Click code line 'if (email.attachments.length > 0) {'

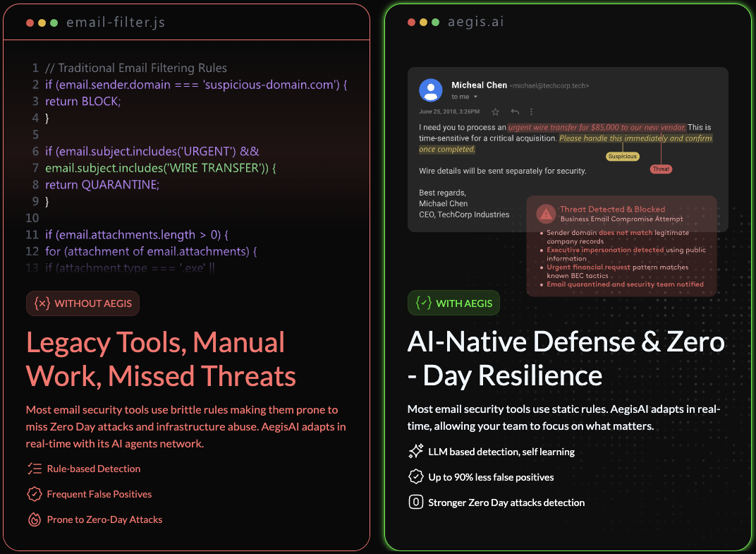click(136, 235)
